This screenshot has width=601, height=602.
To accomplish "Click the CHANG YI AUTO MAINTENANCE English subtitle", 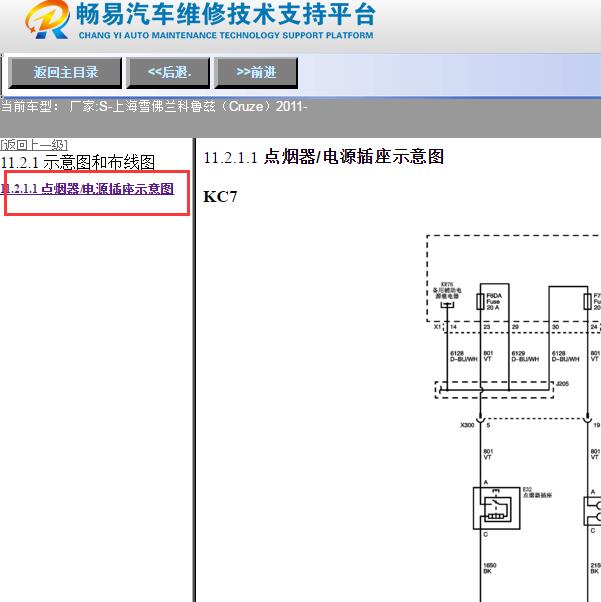I will 226,35.
